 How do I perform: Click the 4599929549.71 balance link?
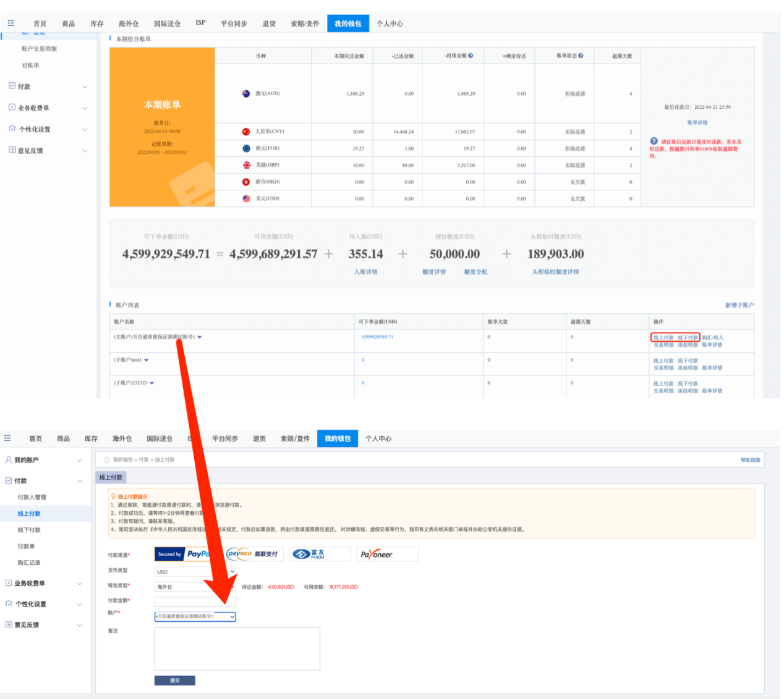[x=377, y=337]
